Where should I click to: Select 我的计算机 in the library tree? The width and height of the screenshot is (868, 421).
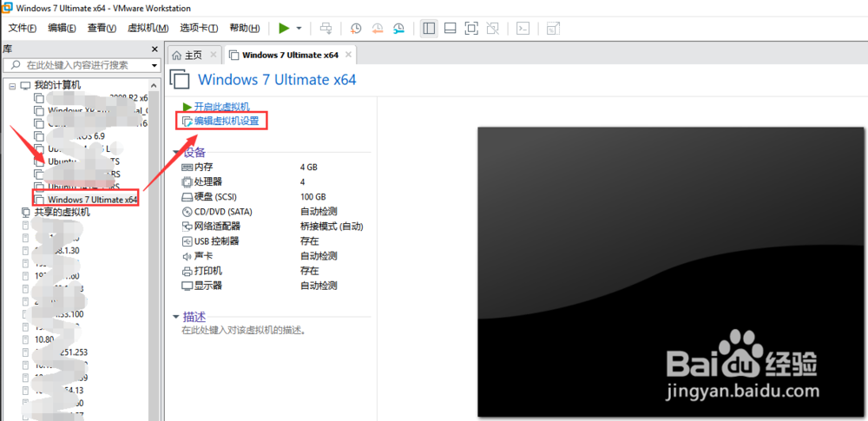57,85
